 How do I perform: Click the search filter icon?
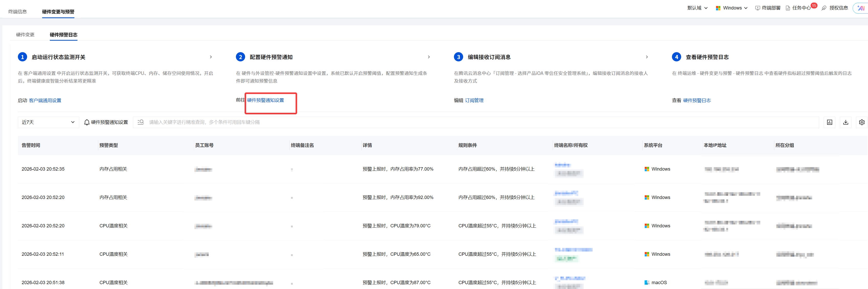tap(141, 122)
